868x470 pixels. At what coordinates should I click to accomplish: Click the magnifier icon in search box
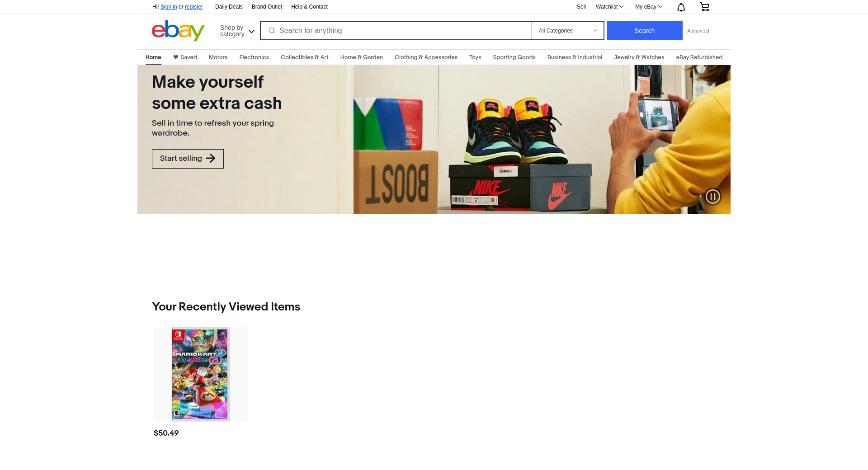(272, 31)
